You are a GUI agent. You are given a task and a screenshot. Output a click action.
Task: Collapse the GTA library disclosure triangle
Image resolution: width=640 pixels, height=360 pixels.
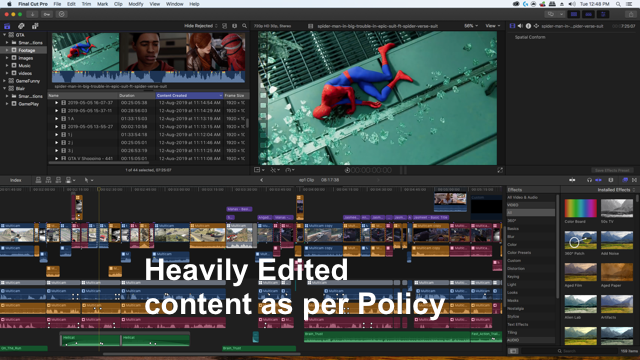click(4, 35)
